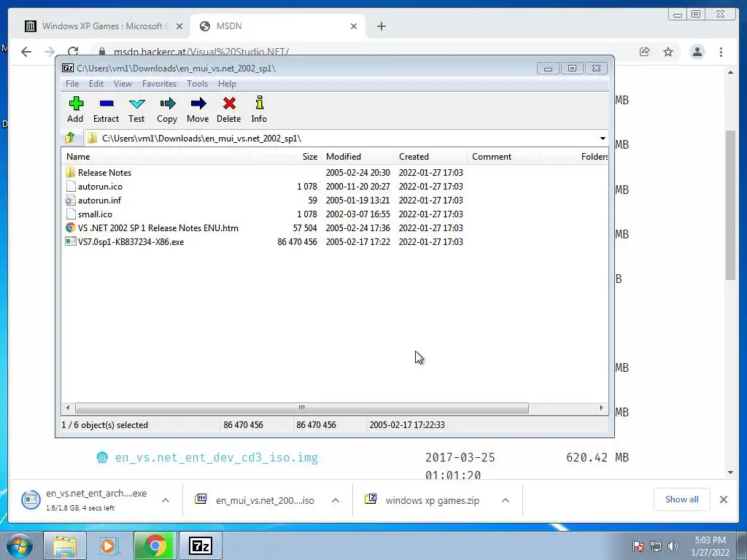Open the Edit menu in 7-Zip
The width and height of the screenshot is (747, 560).
(x=96, y=84)
